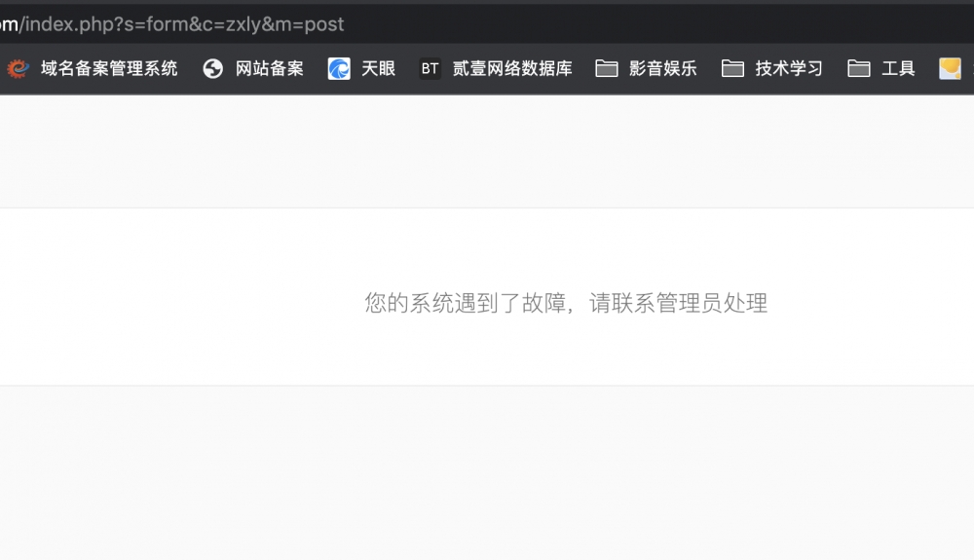Open the 域名备案管理系统 bookmark
This screenshot has height=560, width=974.
click(93, 68)
